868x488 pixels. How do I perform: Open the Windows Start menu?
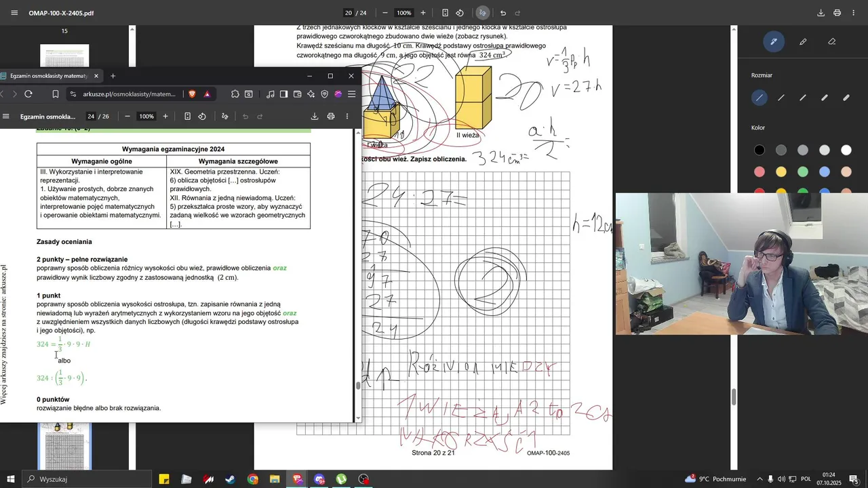[10, 479]
